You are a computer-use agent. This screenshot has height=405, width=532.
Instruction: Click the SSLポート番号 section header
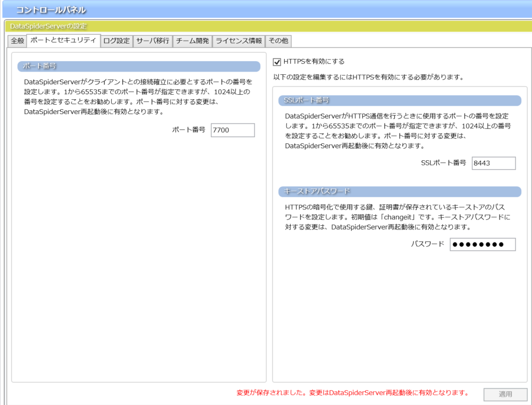(400, 100)
